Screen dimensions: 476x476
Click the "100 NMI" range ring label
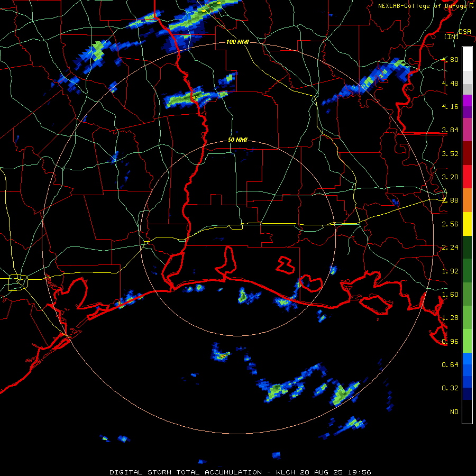coord(237,42)
